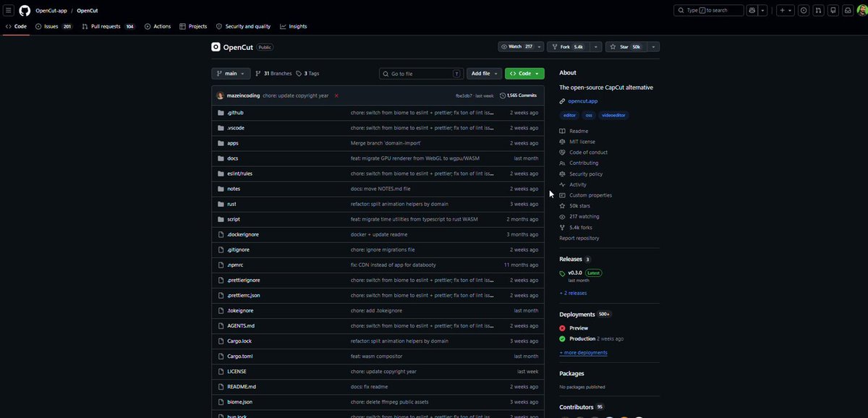868x418 pixels.
Task: Open the Copilot dropdown arrow in header
Action: pos(764,10)
